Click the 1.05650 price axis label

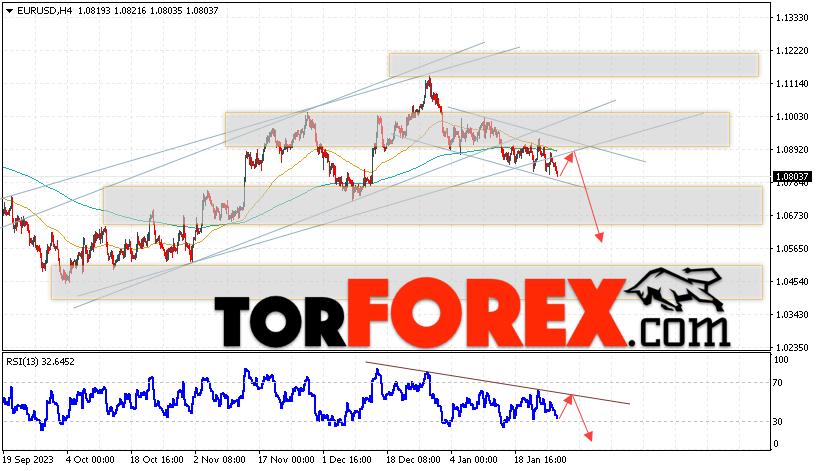click(x=792, y=249)
